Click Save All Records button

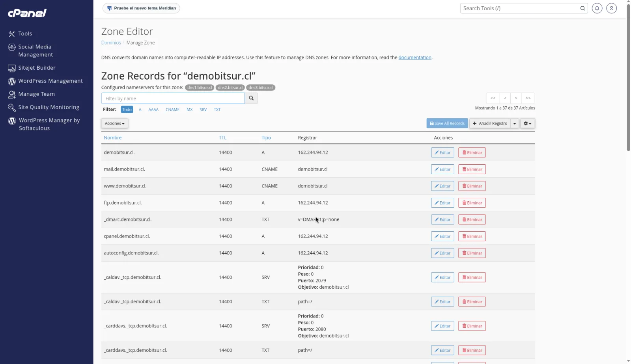click(x=447, y=123)
